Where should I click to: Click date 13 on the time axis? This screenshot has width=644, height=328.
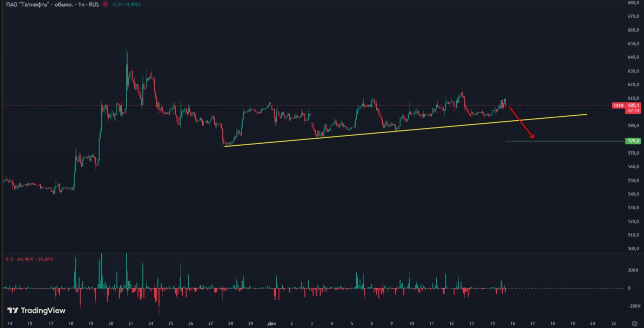pos(471,323)
